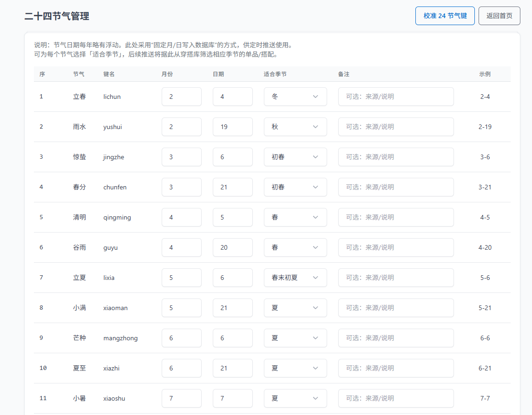The image size is (532, 415).
Task: Click the date input showing 21 for 春分
Action: click(232, 187)
